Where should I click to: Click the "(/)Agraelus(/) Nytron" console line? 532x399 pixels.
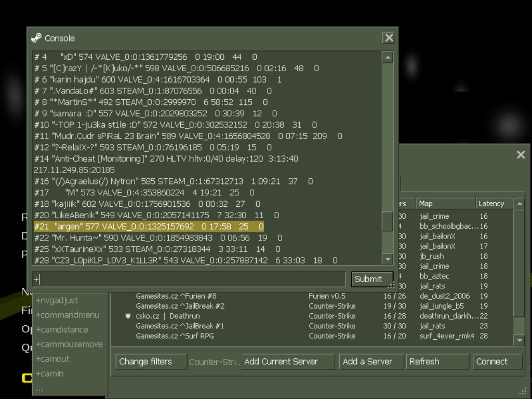point(174,181)
